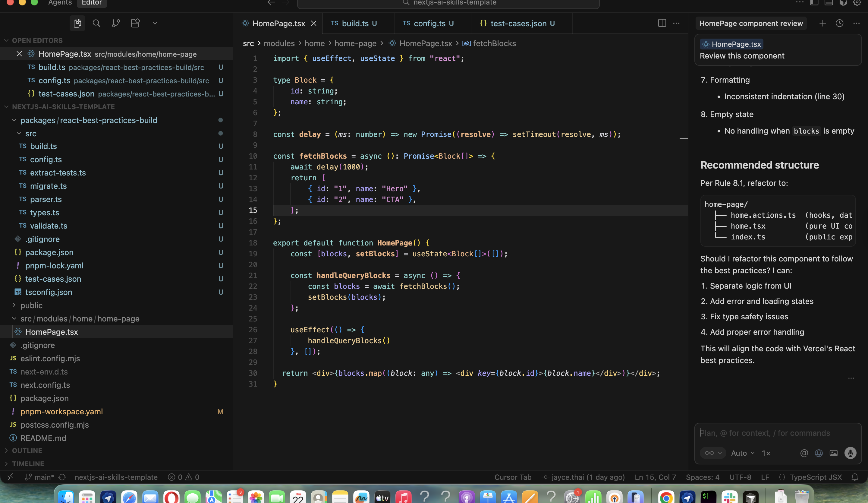Close the HomePage.tsx editor tab

(313, 23)
